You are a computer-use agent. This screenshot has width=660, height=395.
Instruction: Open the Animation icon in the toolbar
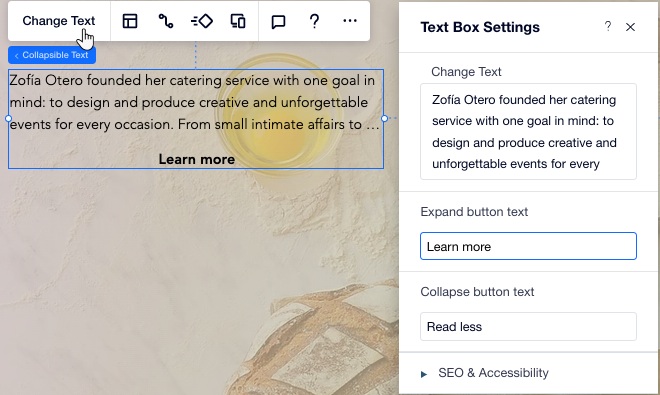click(202, 21)
